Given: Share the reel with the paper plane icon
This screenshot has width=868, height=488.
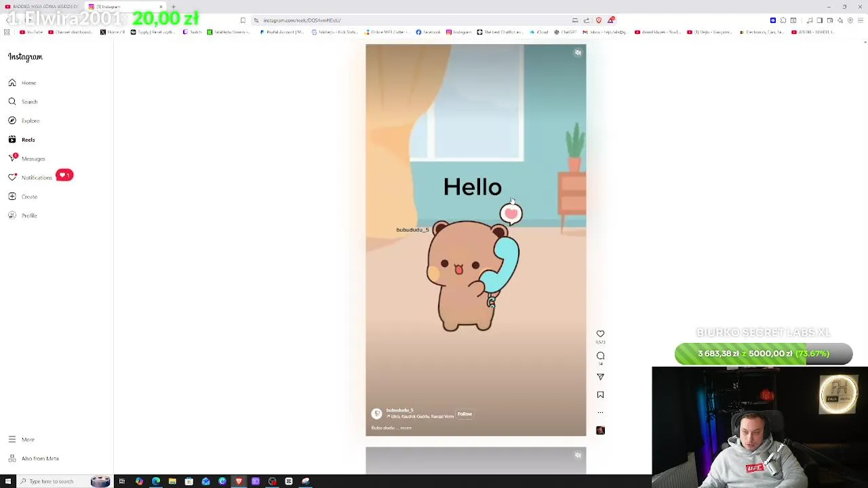Looking at the screenshot, I should click(600, 376).
